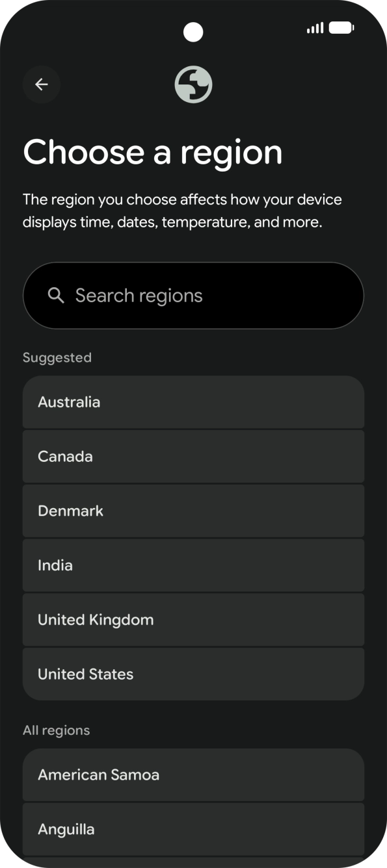Click the battery status icon
Viewport: 387px width, 868px height.
click(x=341, y=28)
